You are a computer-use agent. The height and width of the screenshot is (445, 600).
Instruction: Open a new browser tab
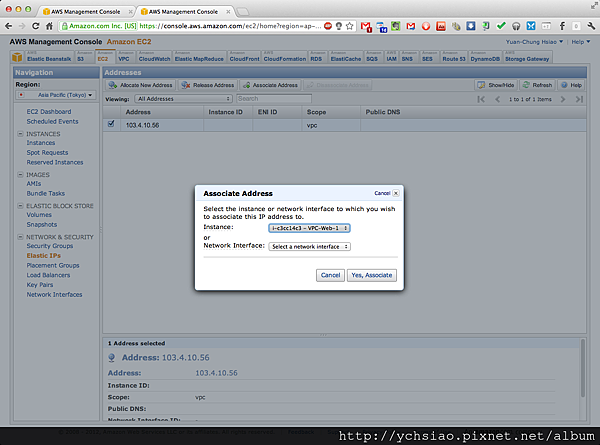coord(243,12)
